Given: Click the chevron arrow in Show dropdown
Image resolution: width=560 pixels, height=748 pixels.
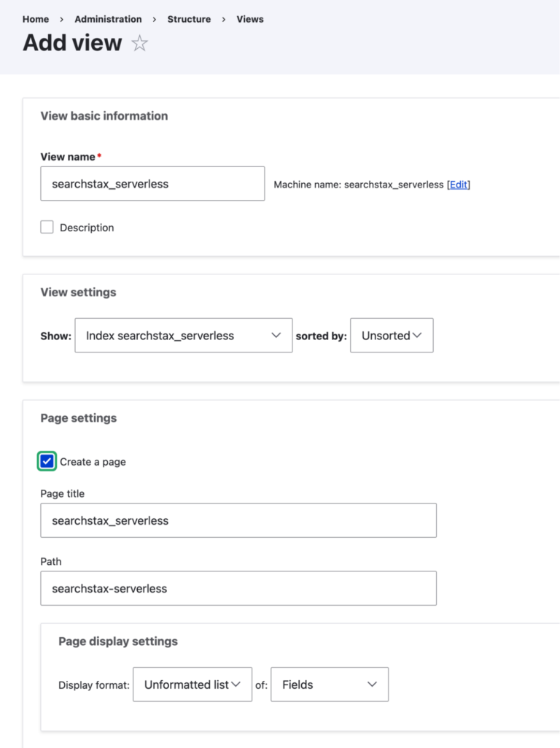Looking at the screenshot, I should tap(276, 336).
